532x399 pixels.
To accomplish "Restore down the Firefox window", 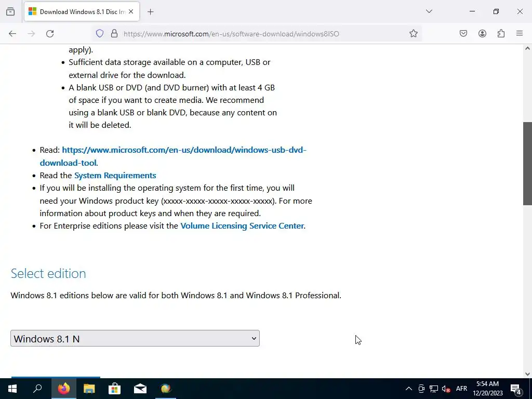I will click(496, 11).
